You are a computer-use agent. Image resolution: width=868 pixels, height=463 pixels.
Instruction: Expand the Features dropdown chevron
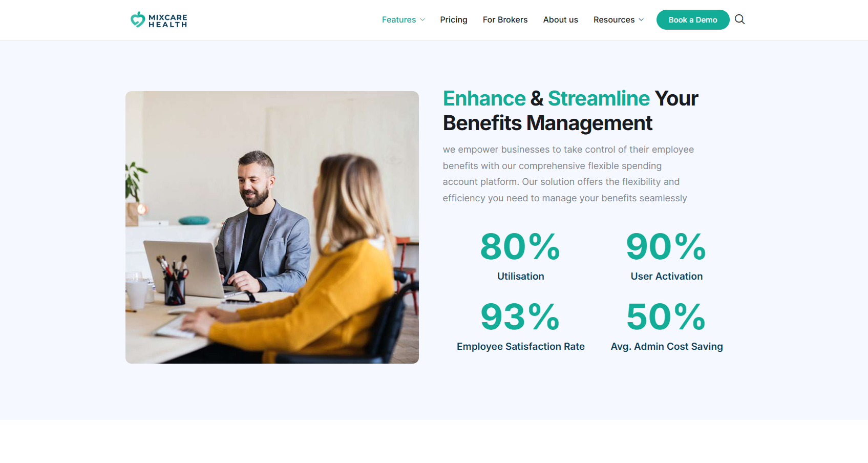422,20
